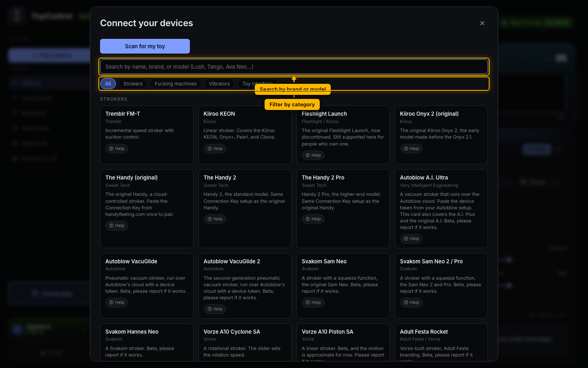This screenshot has height=368, width=588.
Task: Open Help for The Handy 2 Pro
Action: click(x=313, y=219)
